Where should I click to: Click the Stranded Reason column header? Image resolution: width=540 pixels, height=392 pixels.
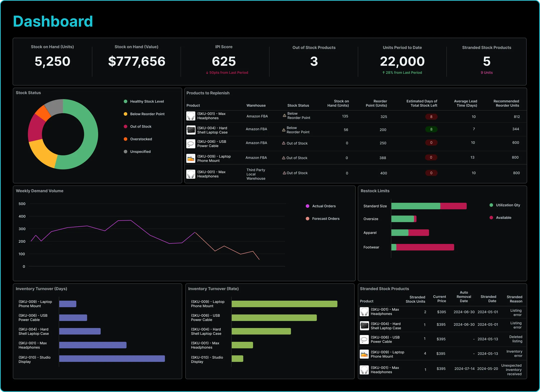514,299
